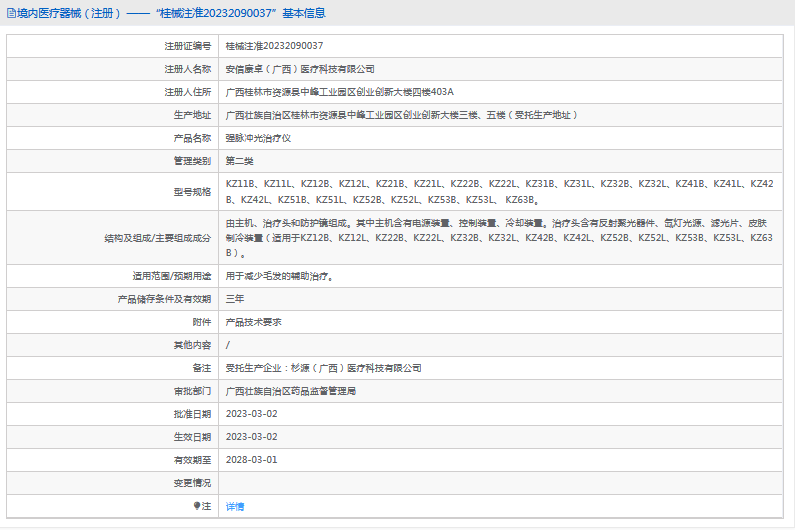Click the 型号规格 label

coord(192,192)
